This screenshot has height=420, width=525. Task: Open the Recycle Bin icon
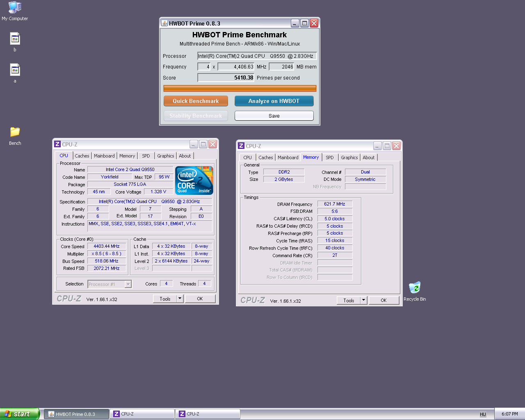click(415, 292)
